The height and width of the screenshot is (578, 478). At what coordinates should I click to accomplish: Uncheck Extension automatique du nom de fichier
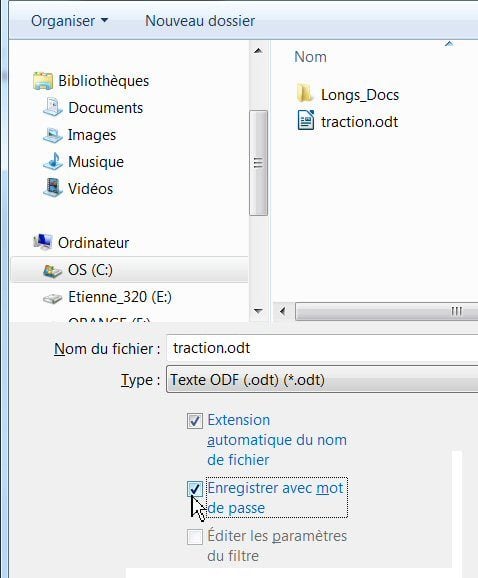point(195,421)
